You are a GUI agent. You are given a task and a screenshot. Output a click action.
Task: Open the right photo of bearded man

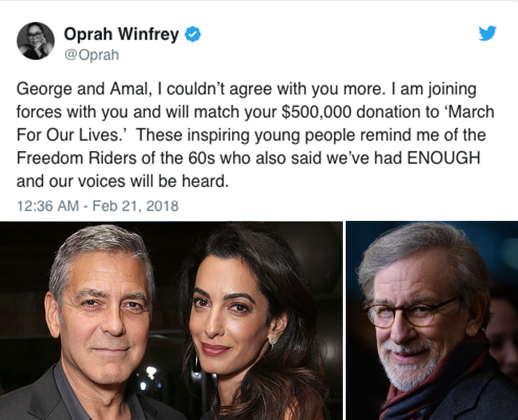[x=431, y=320]
